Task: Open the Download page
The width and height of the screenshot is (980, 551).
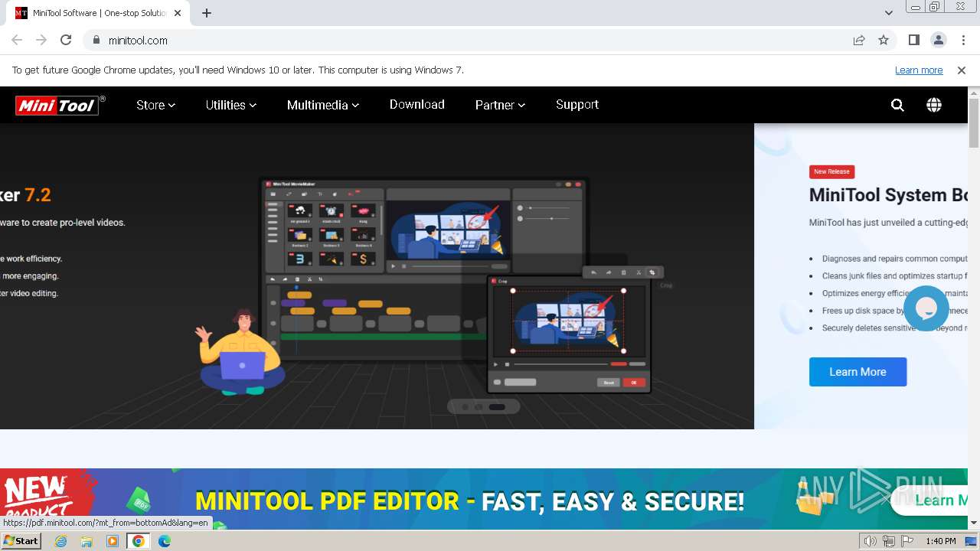Action: pos(416,105)
